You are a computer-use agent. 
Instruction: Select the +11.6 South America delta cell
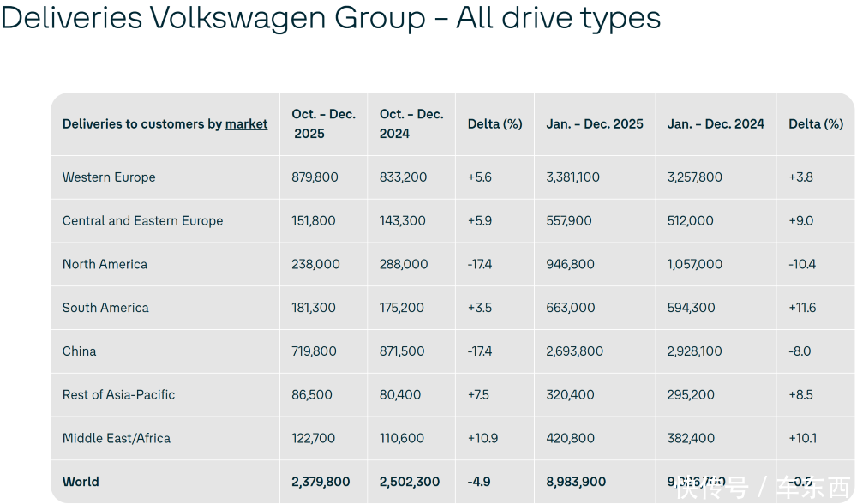802,308
